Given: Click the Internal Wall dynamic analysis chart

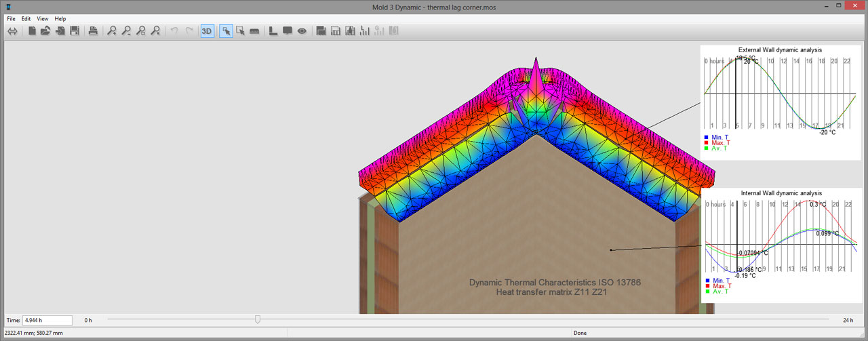Looking at the screenshot, I should pos(781,245).
